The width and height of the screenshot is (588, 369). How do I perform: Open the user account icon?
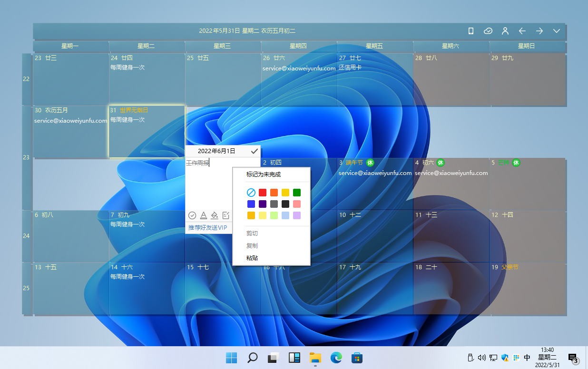[x=505, y=31]
